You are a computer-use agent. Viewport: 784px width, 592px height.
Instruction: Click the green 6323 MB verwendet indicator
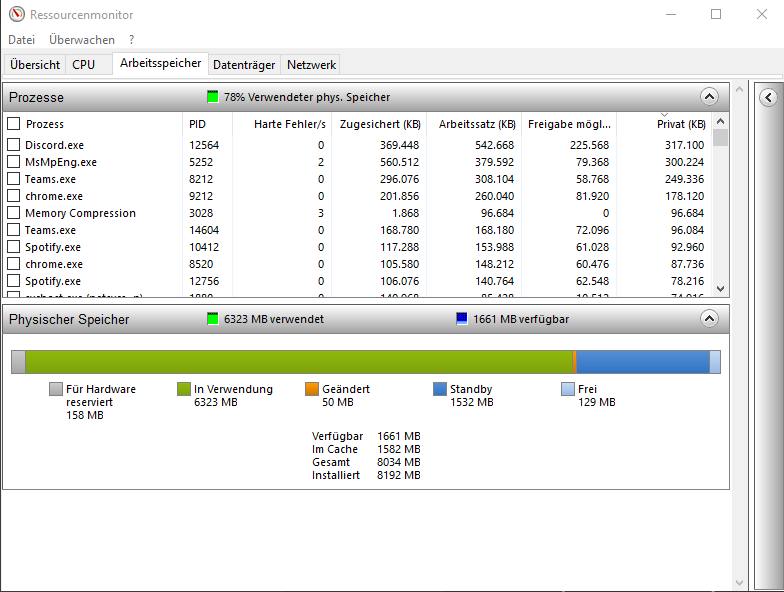pos(212,318)
